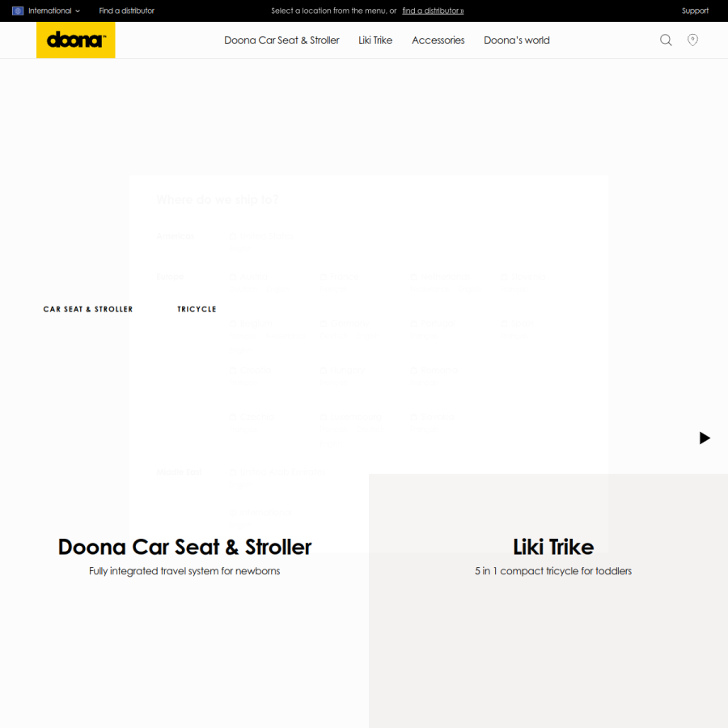
Task: Open the Doona Car Seat & Stroller menu
Action: [281, 40]
